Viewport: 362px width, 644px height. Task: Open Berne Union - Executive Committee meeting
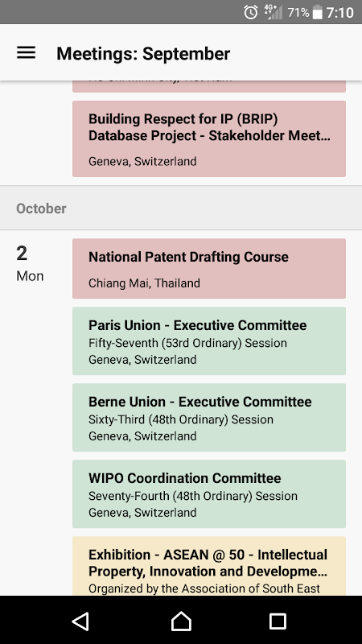[209, 417]
